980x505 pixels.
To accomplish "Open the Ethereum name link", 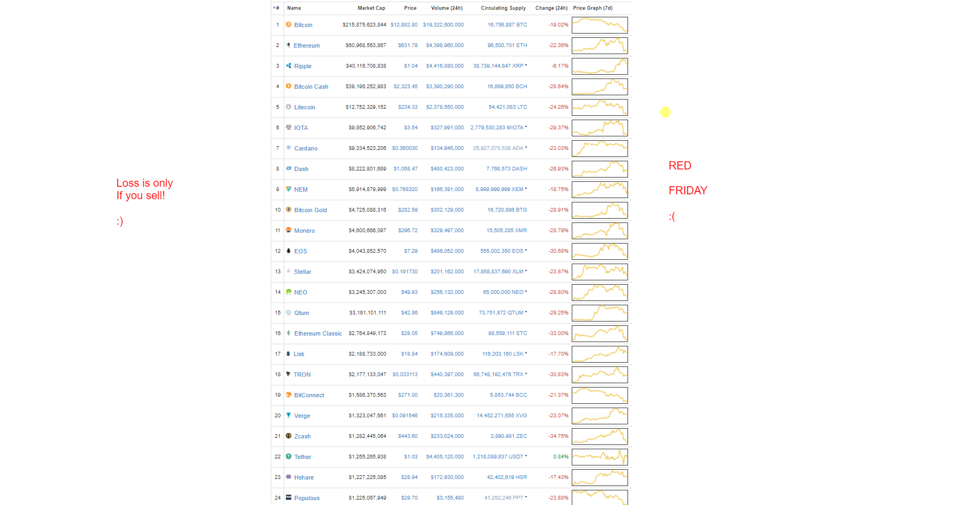I will tap(306, 45).
